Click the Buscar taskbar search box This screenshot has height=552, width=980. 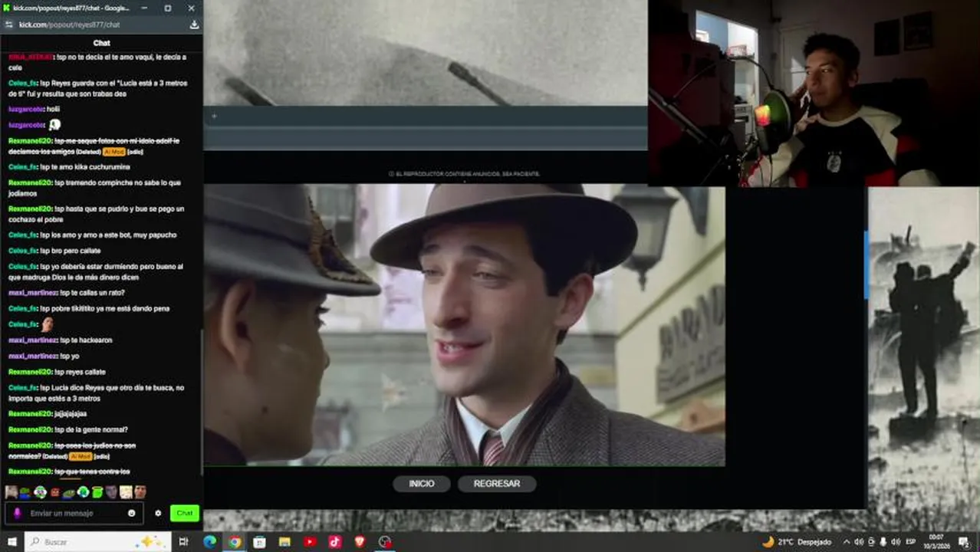pyautogui.click(x=97, y=542)
